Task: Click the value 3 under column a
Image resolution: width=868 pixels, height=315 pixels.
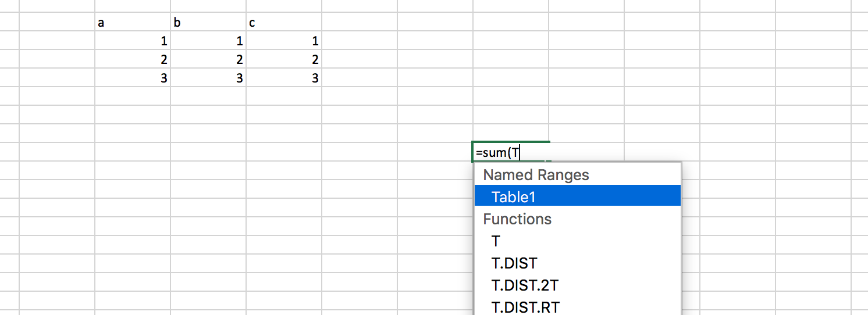Action: click(133, 78)
